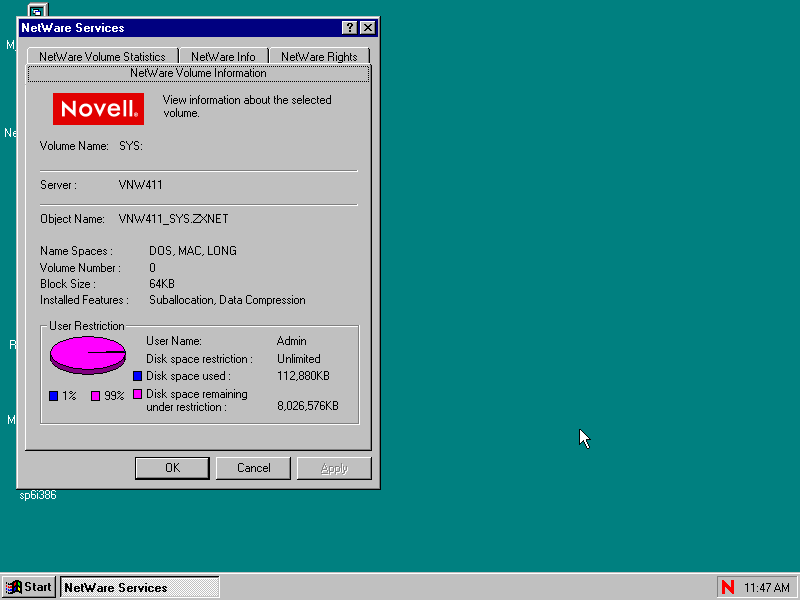The width and height of the screenshot is (800, 600).
Task: Click the volume name SYS:
Action: pyautogui.click(x=131, y=146)
